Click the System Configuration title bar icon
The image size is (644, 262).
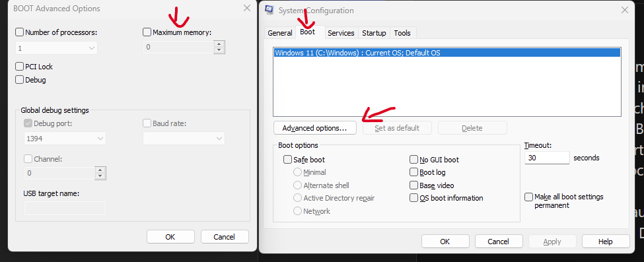point(269,10)
